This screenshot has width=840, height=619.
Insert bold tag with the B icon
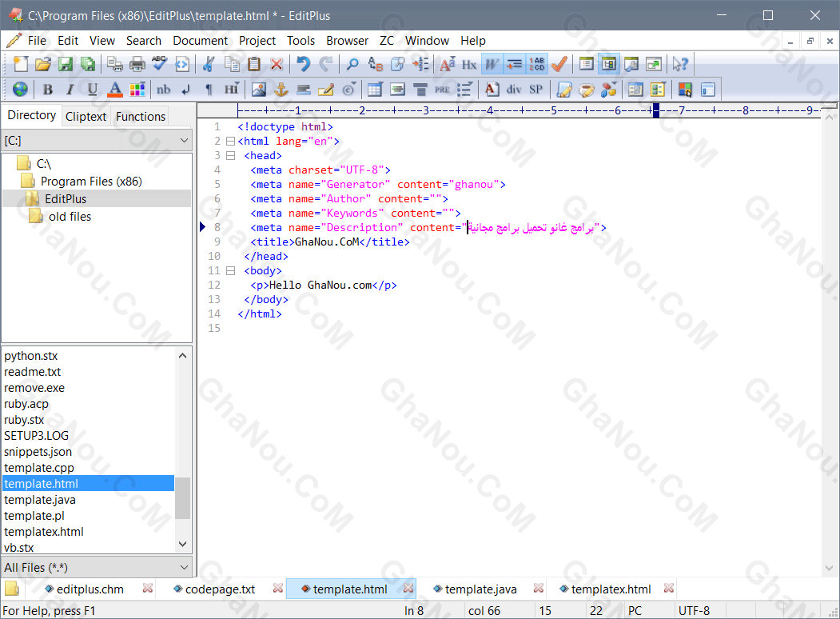(x=48, y=90)
